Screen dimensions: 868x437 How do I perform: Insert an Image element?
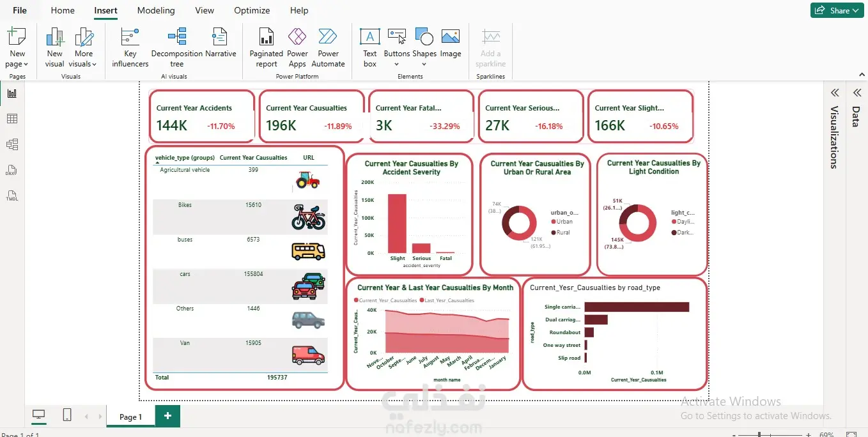pos(451,43)
